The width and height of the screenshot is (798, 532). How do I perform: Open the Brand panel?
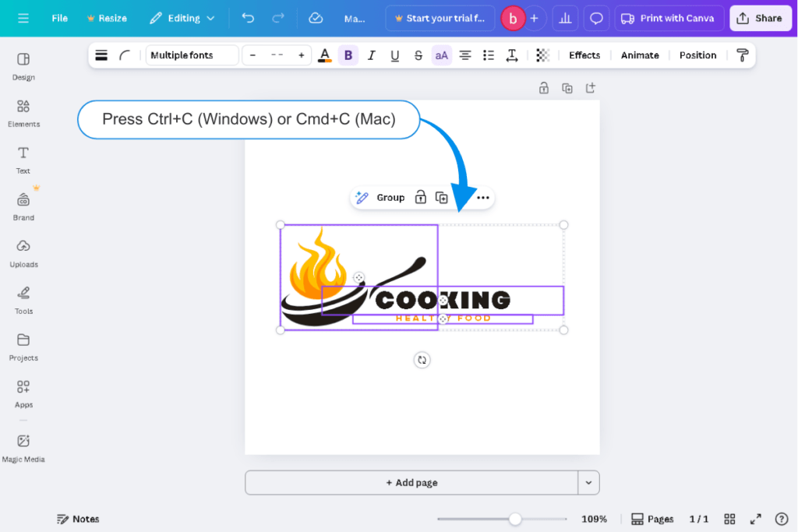[23, 205]
